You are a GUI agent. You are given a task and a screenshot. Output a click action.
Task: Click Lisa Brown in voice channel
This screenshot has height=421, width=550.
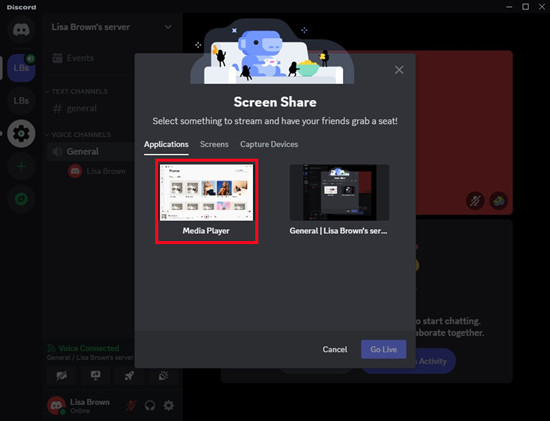96,171
